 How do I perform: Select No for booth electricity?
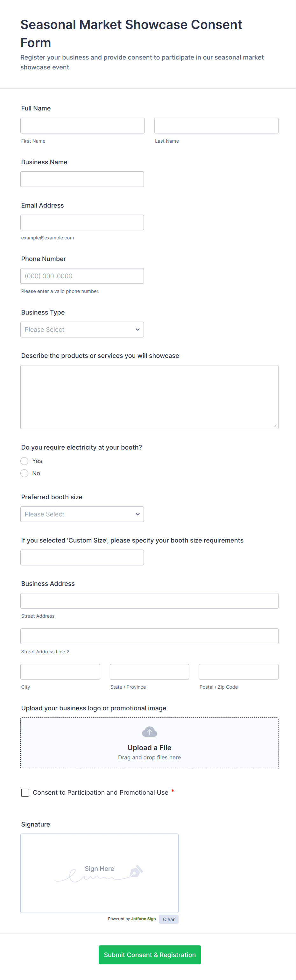[x=25, y=473]
